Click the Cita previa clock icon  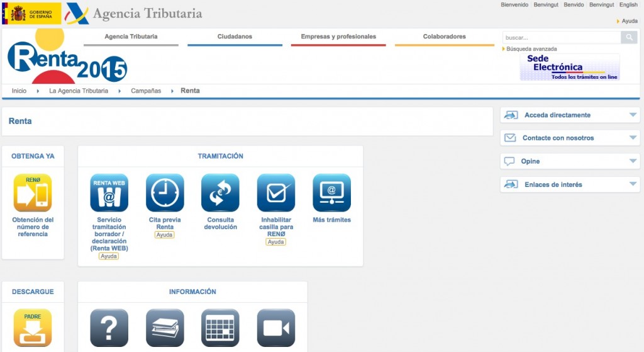(x=165, y=193)
